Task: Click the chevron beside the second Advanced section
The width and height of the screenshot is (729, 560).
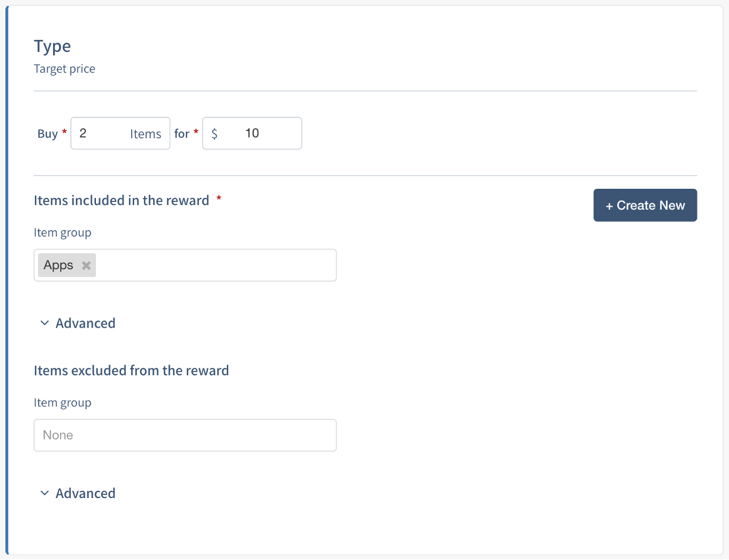Action: (x=45, y=493)
